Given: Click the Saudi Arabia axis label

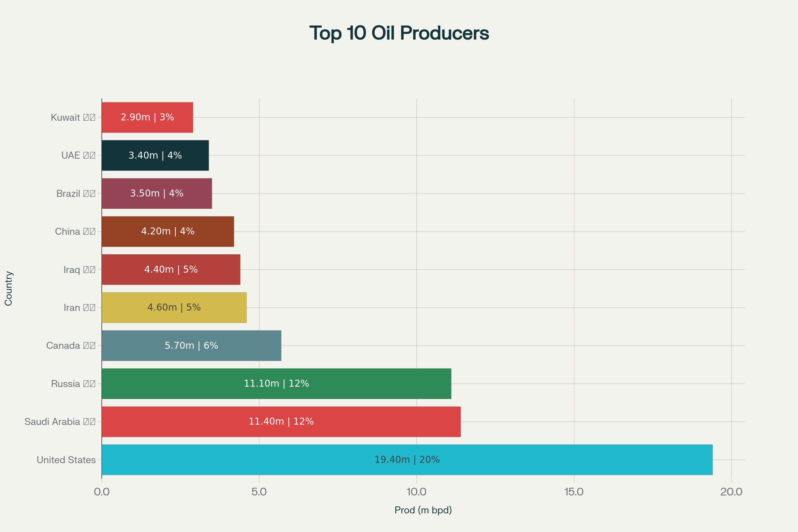Looking at the screenshot, I should (60, 422).
